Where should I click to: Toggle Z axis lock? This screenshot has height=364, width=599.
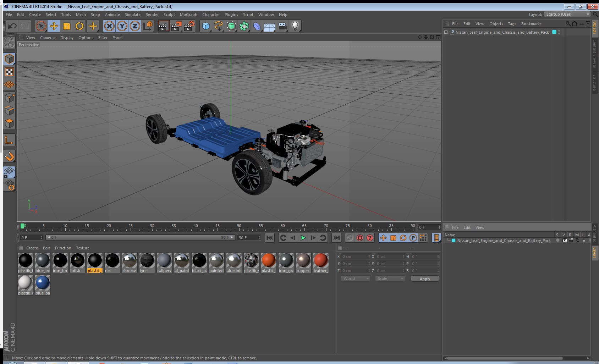coord(135,26)
